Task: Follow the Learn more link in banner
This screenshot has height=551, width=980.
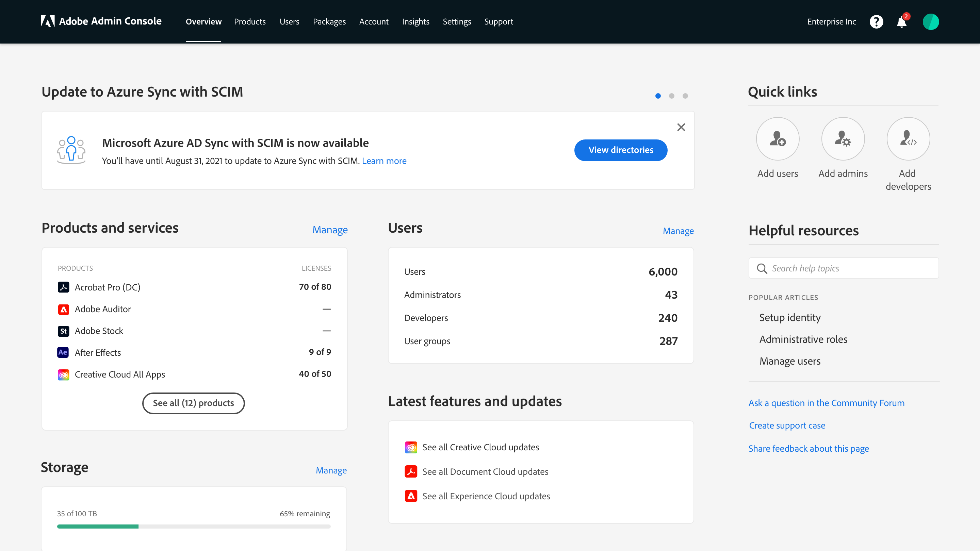Action: [x=384, y=161]
